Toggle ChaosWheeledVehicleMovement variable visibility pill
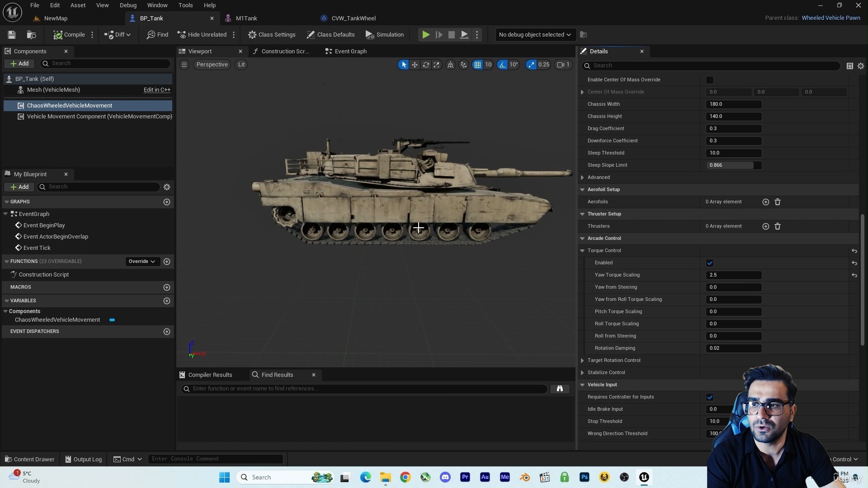 (x=112, y=320)
